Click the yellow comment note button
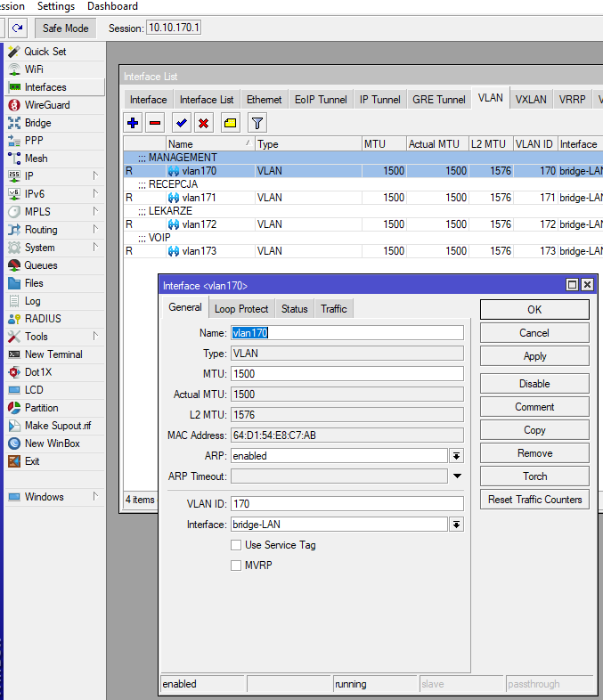Screen dimensions: 603x700 click(231, 123)
